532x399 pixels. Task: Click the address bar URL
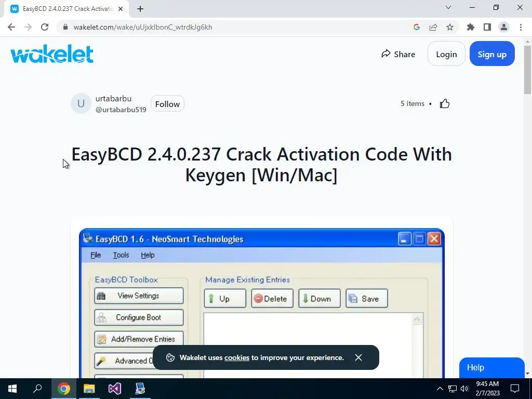pos(143,27)
